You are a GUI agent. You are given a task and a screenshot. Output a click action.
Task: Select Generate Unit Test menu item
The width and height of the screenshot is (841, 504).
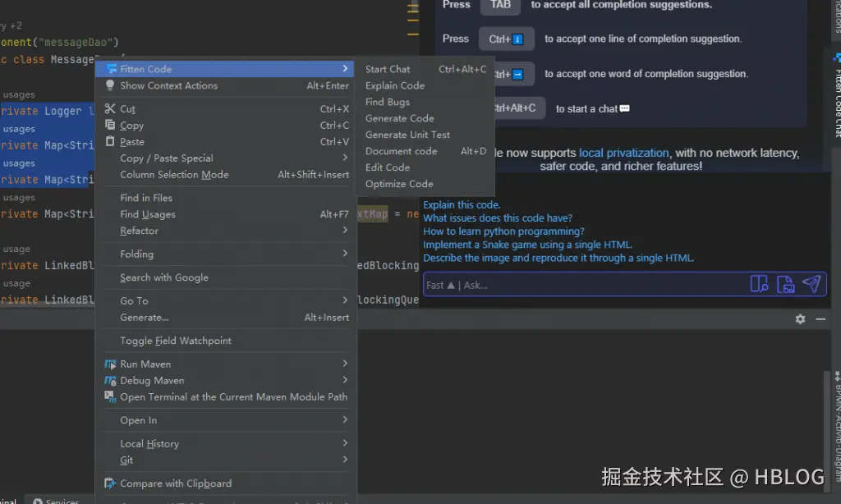coord(425,135)
